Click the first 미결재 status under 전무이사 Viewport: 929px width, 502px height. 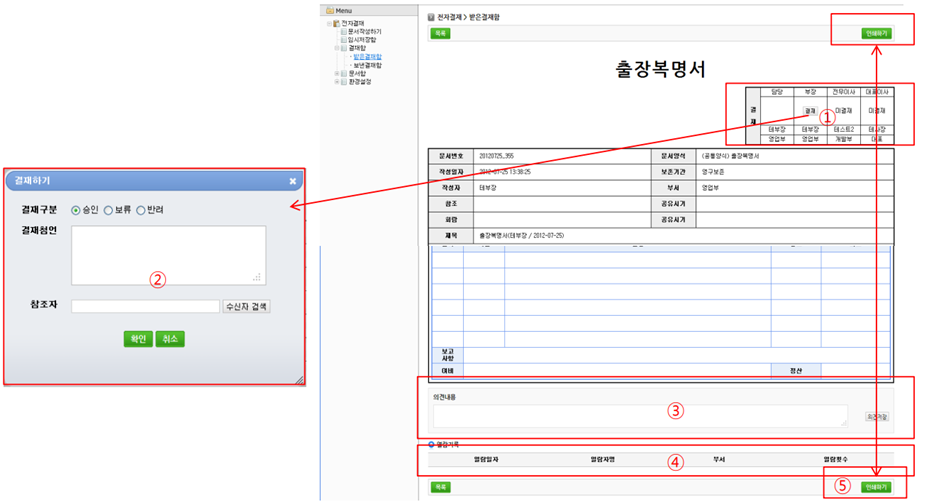tap(843, 111)
